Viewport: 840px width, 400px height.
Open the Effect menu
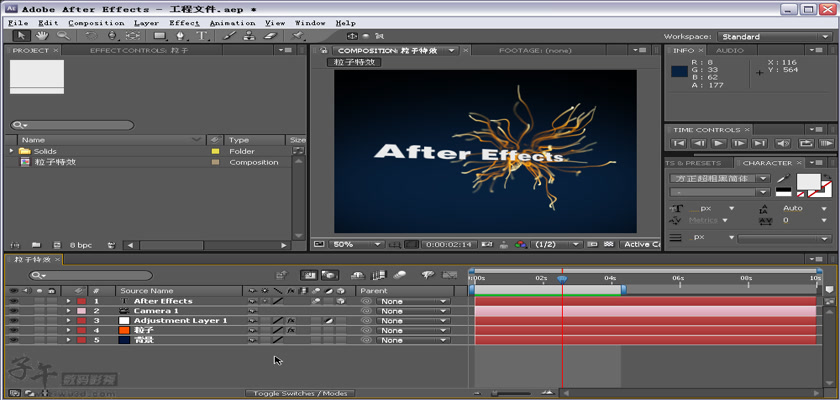(x=184, y=23)
